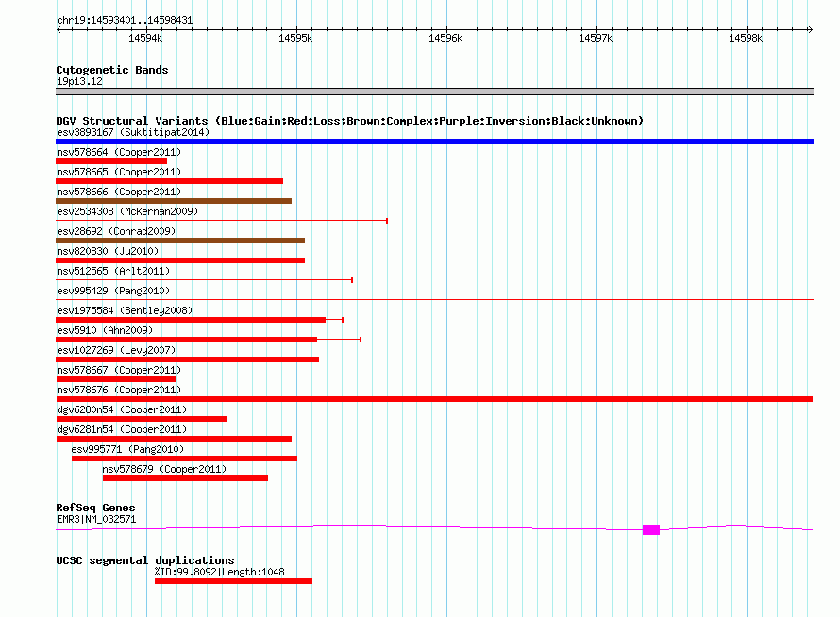This screenshot has width=840, height=617.
Task: Click the red bar under nsv578679
Action: pyautogui.click(x=185, y=478)
